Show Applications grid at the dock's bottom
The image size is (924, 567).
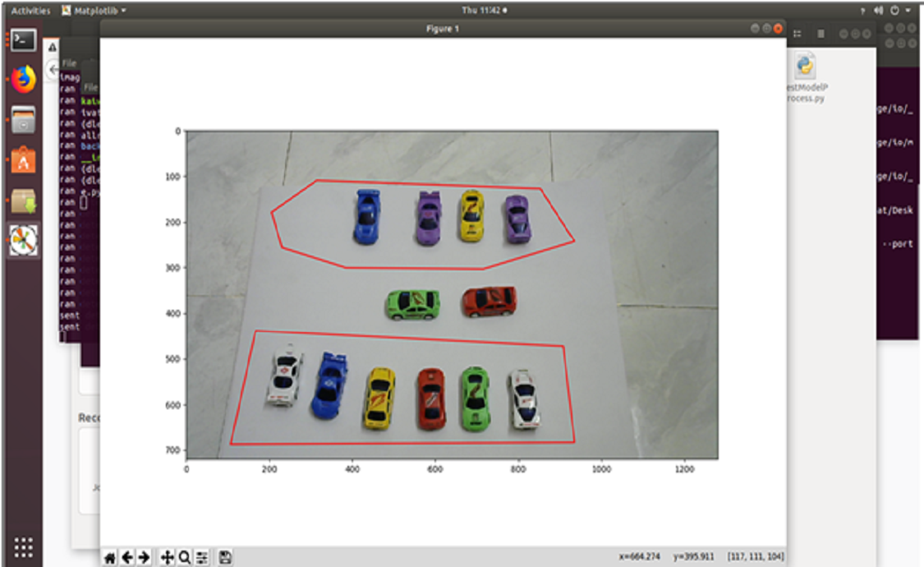click(23, 547)
